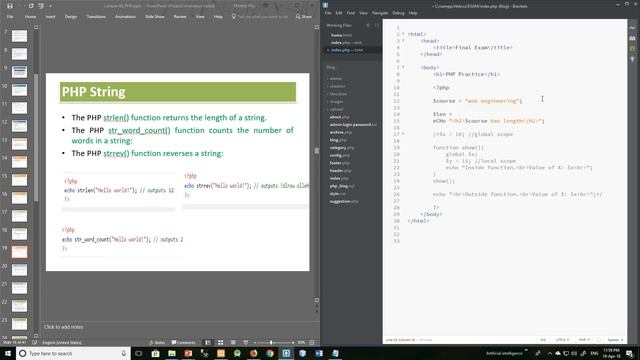This screenshot has height=360, width=640.
Task: Open the Brackets Find menu
Action: [351, 13]
